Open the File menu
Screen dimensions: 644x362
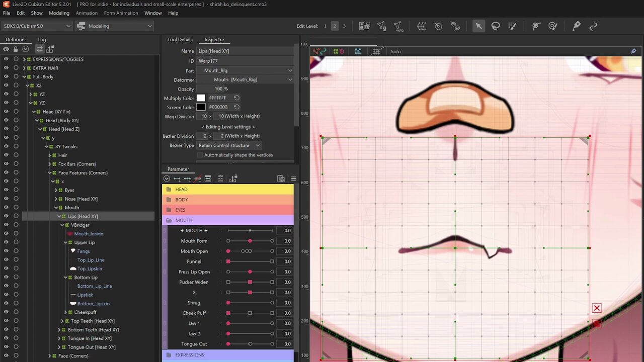pos(7,13)
